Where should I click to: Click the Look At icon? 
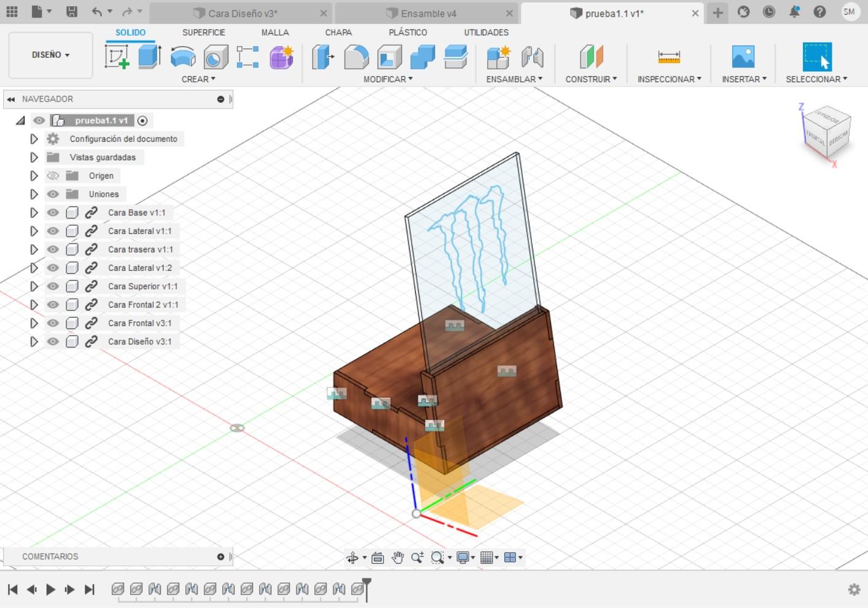coord(378,558)
